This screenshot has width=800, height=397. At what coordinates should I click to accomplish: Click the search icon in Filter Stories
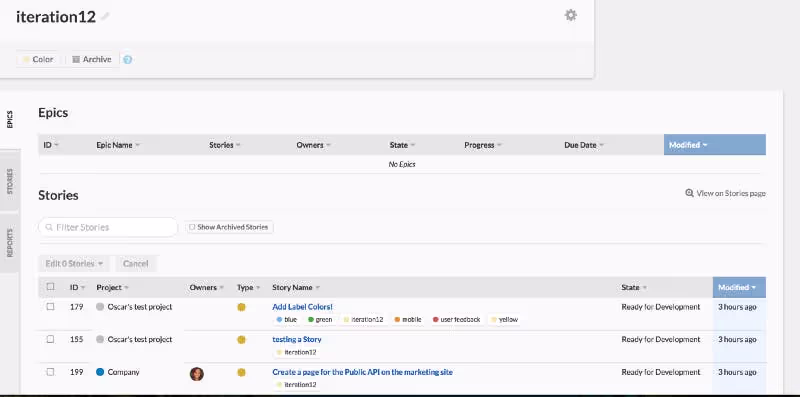point(49,227)
